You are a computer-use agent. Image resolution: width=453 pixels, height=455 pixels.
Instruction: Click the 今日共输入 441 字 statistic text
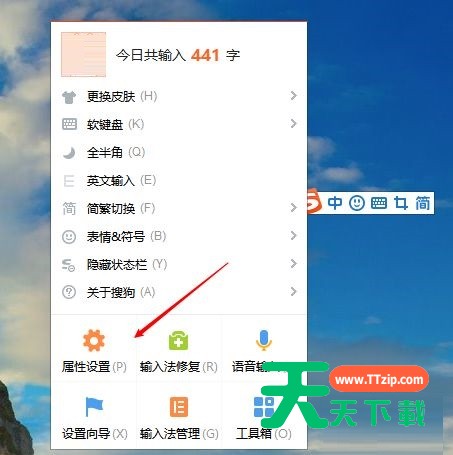pos(178,55)
